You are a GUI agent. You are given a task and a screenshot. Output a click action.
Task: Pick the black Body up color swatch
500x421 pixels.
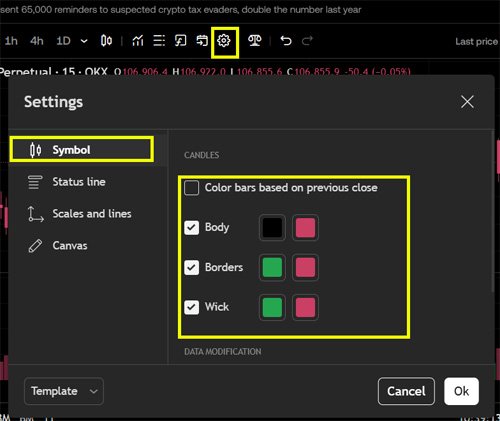(272, 228)
